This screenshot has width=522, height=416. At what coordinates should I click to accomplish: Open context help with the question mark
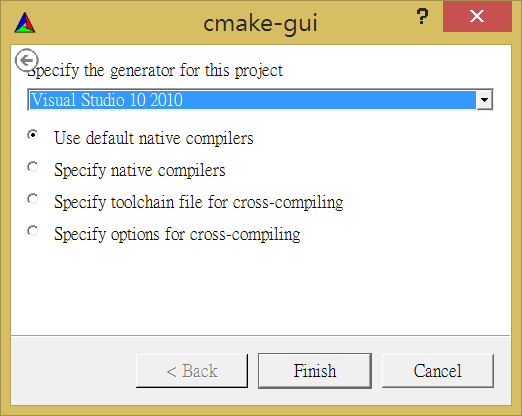coord(422,16)
